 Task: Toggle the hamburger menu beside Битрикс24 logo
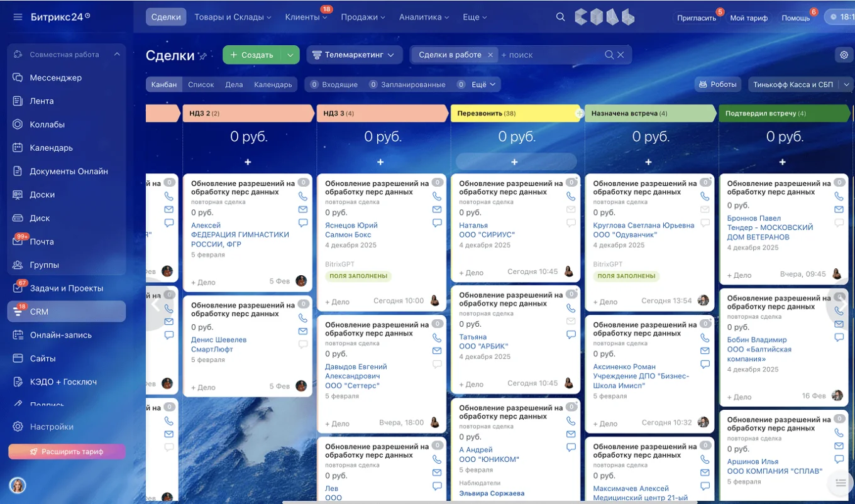pos(18,17)
